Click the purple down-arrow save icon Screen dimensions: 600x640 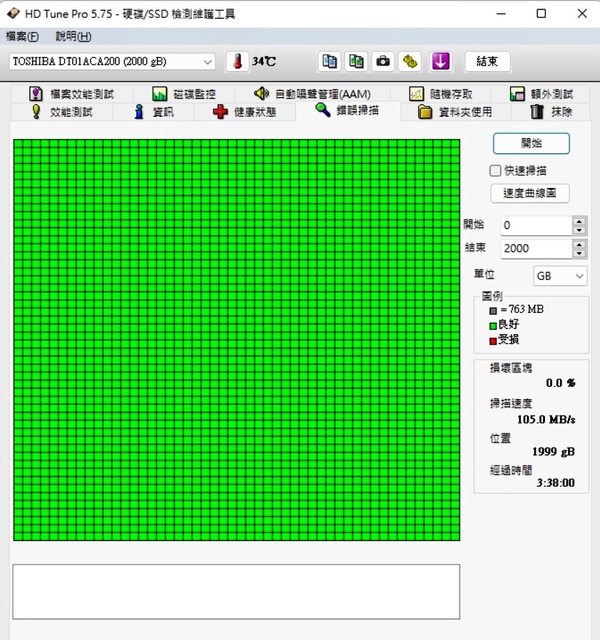click(440, 61)
